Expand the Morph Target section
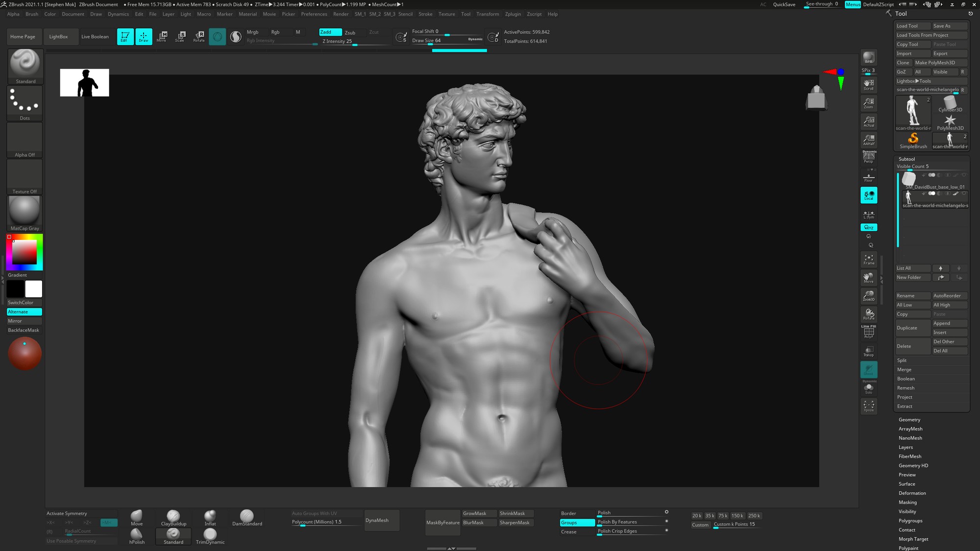980x551 pixels. (x=913, y=539)
